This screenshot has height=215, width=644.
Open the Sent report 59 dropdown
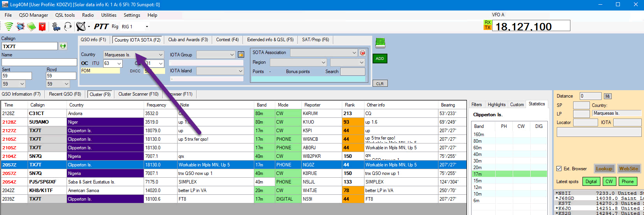[14, 84]
